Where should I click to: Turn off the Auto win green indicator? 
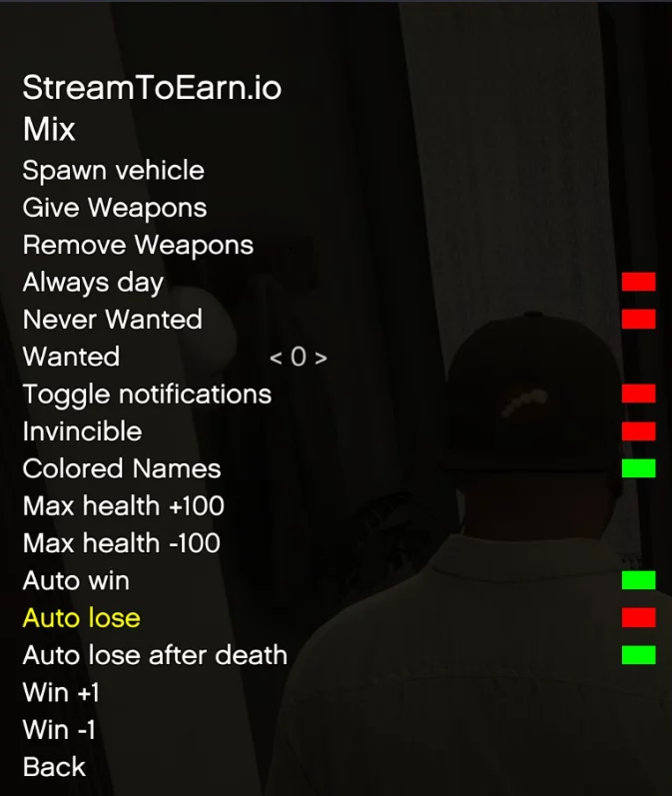tap(638, 580)
